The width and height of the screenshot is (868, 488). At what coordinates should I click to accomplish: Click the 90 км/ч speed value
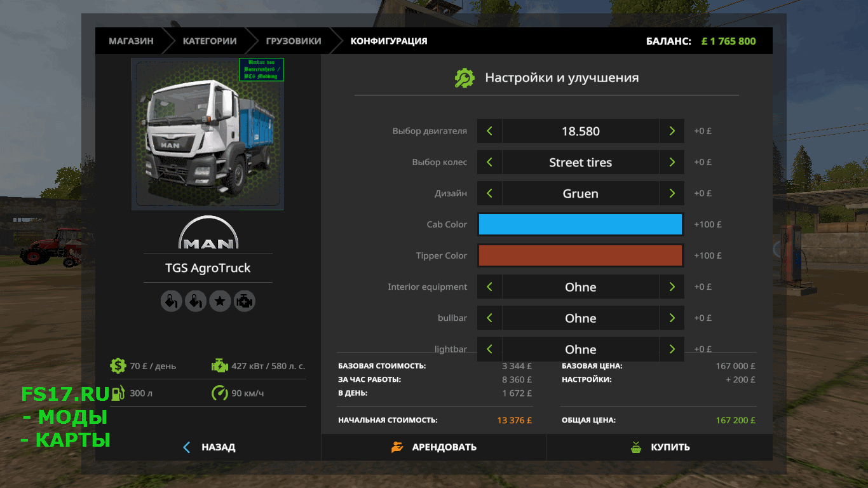pos(248,393)
